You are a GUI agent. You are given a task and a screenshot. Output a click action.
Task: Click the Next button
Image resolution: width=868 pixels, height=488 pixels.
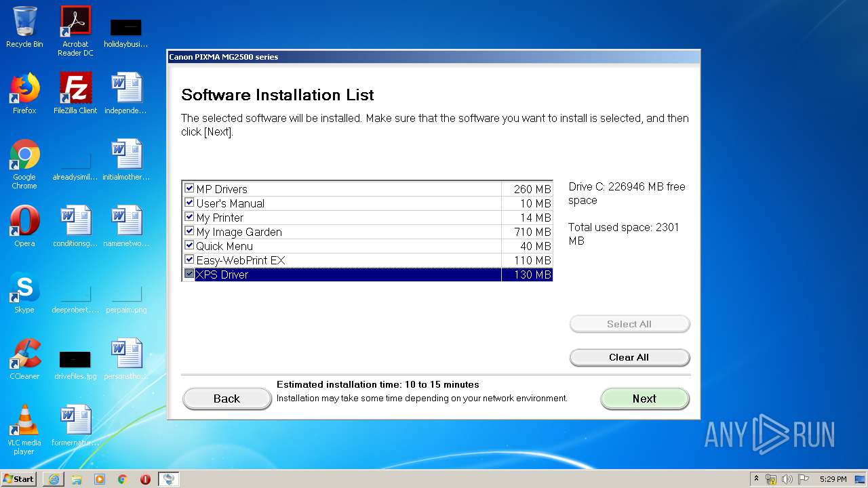coord(645,399)
